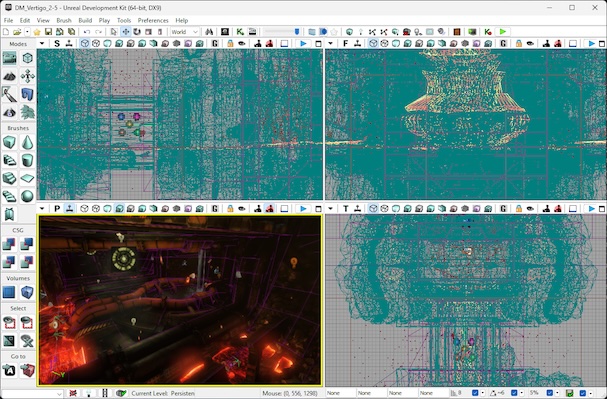Image resolution: width=607 pixels, height=399 pixels.
Task: Click the T viewport type button
Action: point(346,209)
